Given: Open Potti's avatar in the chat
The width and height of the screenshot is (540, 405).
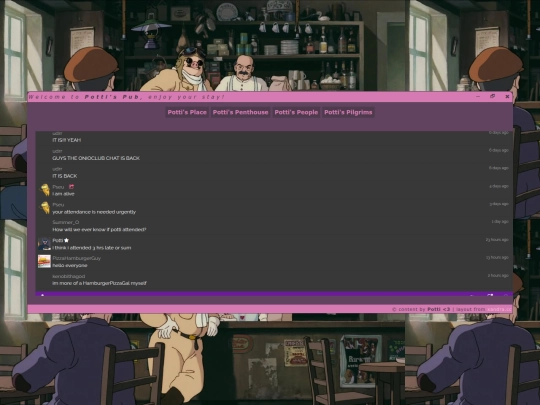Looking at the screenshot, I should click(x=44, y=244).
